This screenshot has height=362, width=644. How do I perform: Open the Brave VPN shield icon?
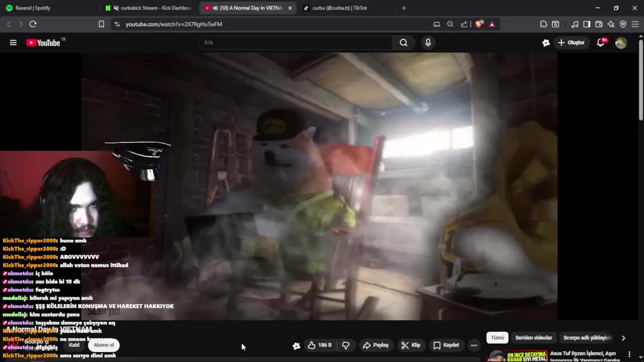point(623,24)
